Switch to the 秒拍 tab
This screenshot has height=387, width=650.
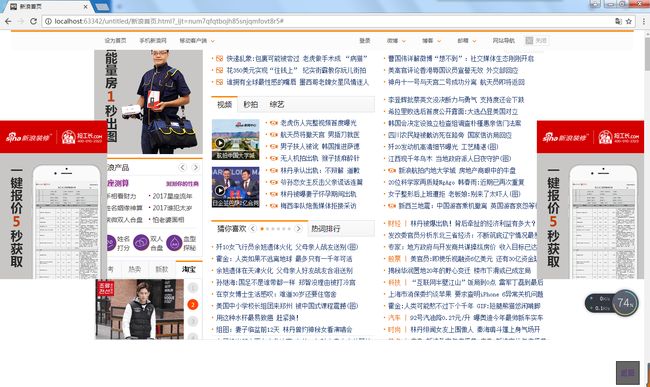(250, 104)
